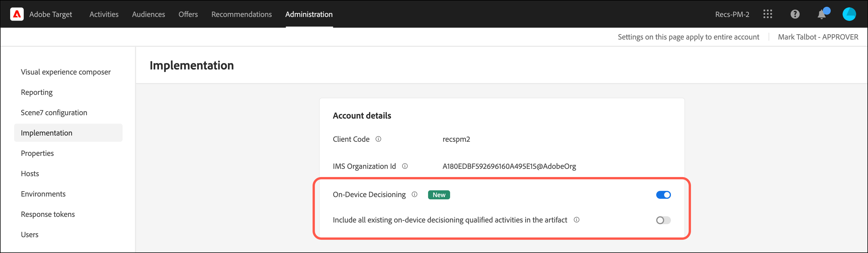This screenshot has width=868, height=253.
Task: Select Visual experience composer in sidebar
Action: [x=66, y=72]
